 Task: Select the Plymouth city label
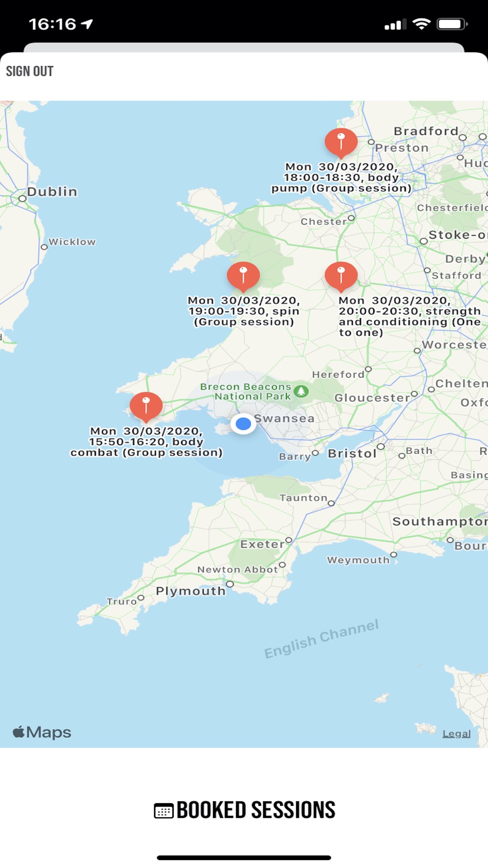(191, 591)
